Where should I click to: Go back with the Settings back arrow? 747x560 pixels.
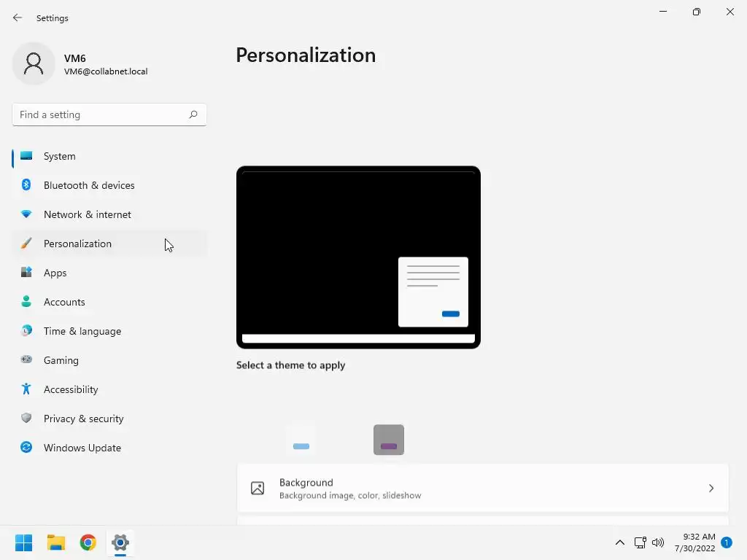(x=18, y=18)
